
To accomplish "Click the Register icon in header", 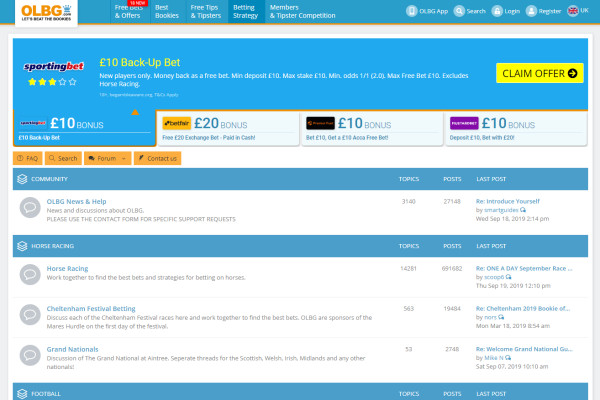I will (x=534, y=11).
